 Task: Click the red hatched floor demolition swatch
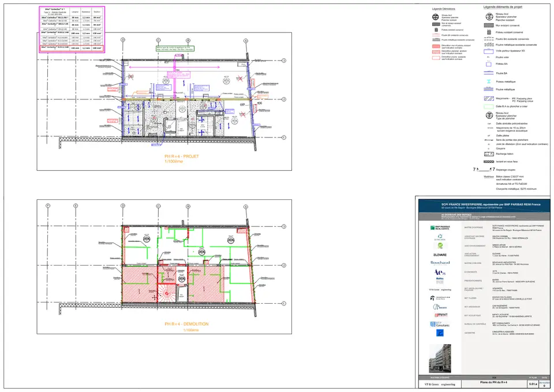[436, 52]
